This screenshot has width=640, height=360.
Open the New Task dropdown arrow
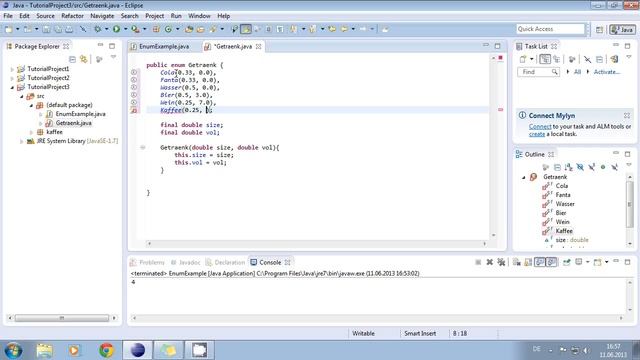pos(532,59)
